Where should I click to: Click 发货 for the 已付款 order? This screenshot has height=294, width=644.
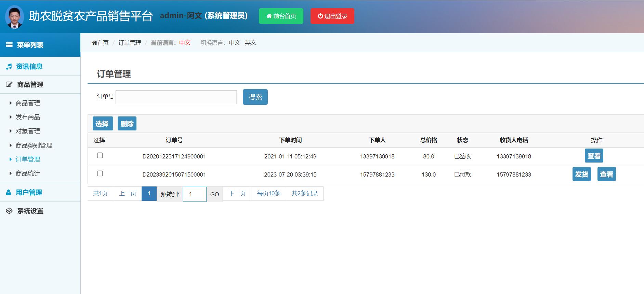(581, 174)
